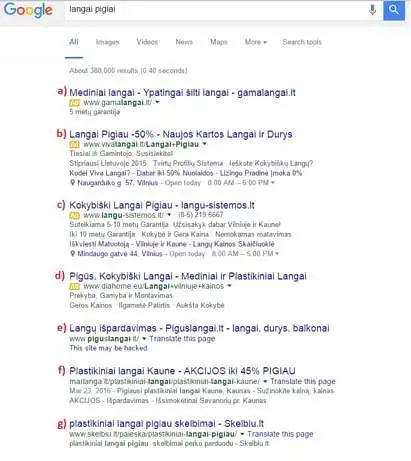Click 'Lizingo Pradinė Įmoka 0%' sitelink
411x461 pixels.
tap(261, 173)
